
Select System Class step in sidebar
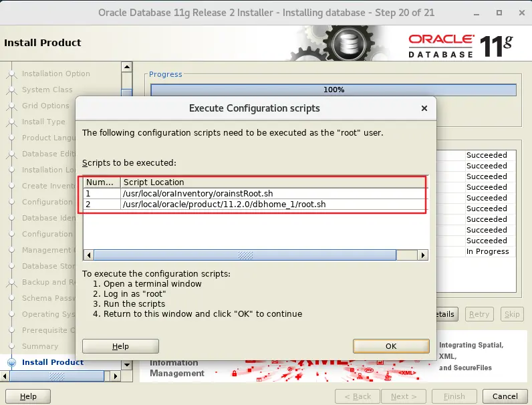tap(47, 90)
